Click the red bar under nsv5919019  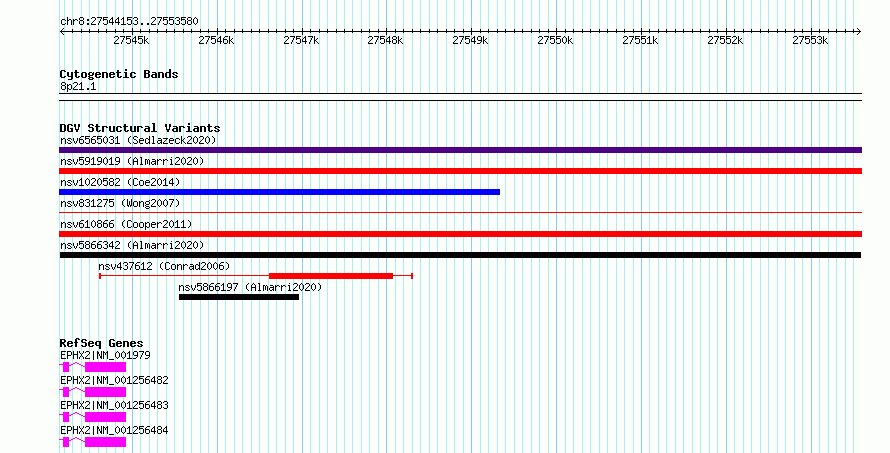pyautogui.click(x=460, y=171)
